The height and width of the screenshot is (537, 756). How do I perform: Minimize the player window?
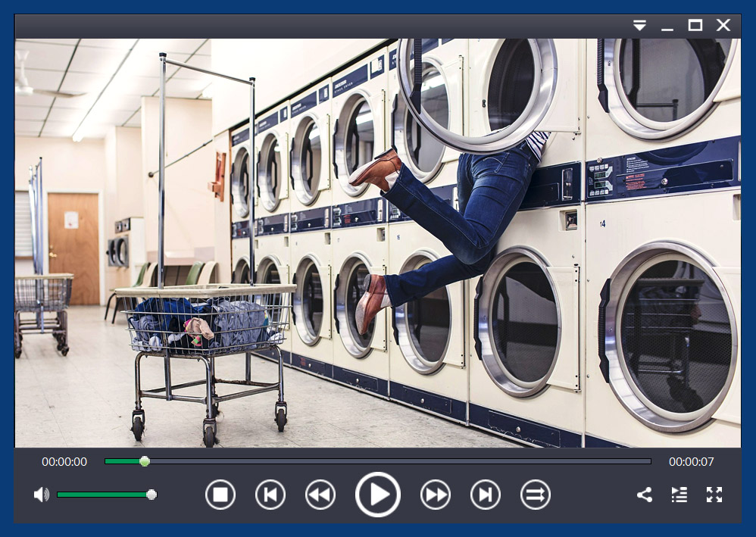667,26
